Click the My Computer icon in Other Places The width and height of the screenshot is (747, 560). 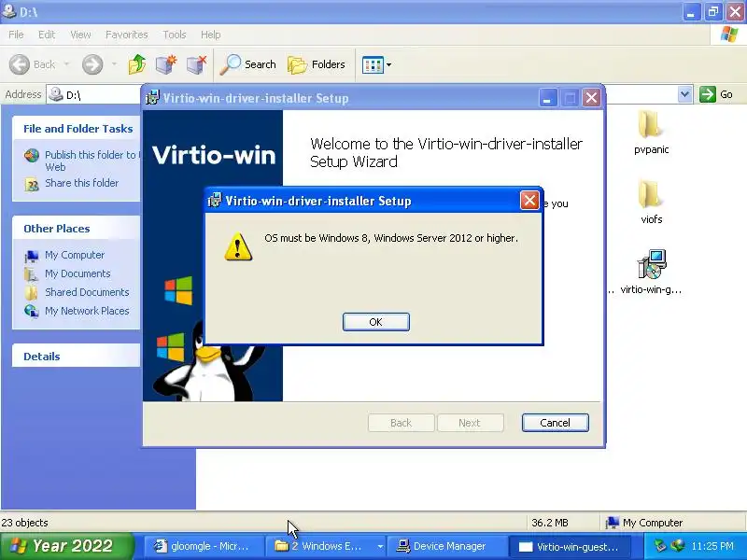(x=32, y=256)
